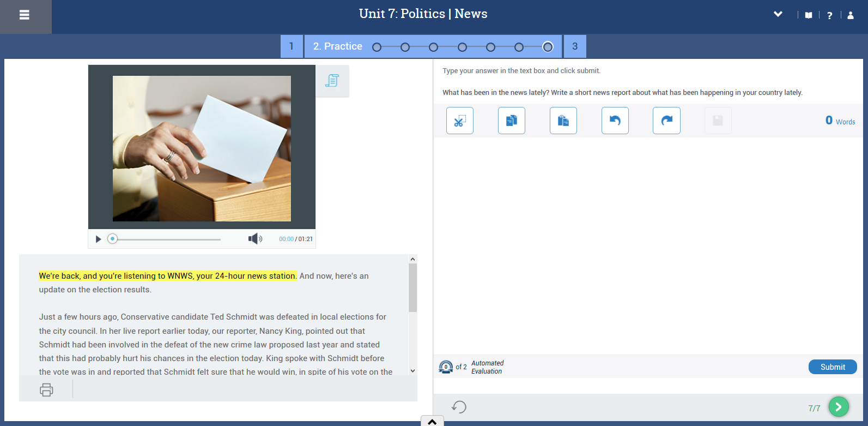868x426 pixels.
Task: Toggle the transcript scroll icon
Action: [x=332, y=81]
